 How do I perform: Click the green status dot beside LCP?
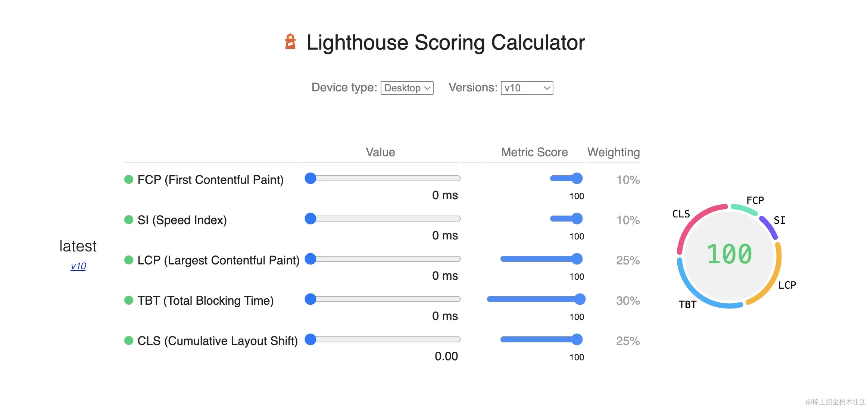pyautogui.click(x=129, y=260)
